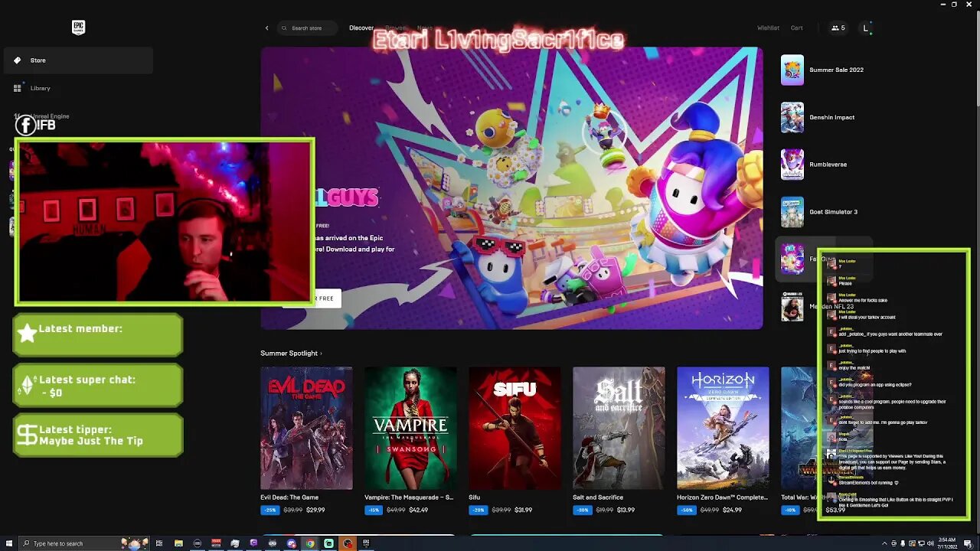Select Goat Simulator 3 title

833,212
